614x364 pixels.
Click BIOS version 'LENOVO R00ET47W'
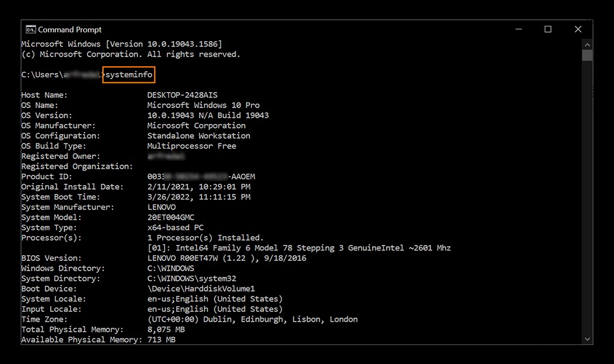(182, 258)
